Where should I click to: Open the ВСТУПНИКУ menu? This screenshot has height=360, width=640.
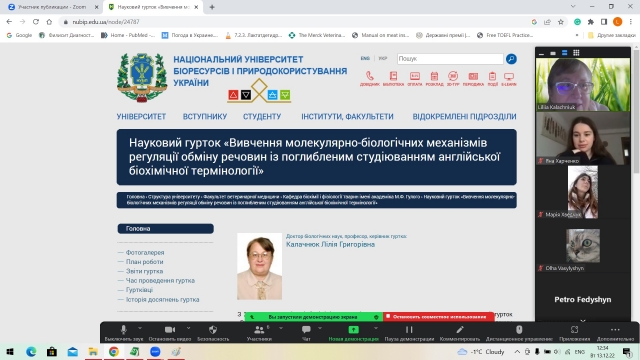pos(205,117)
